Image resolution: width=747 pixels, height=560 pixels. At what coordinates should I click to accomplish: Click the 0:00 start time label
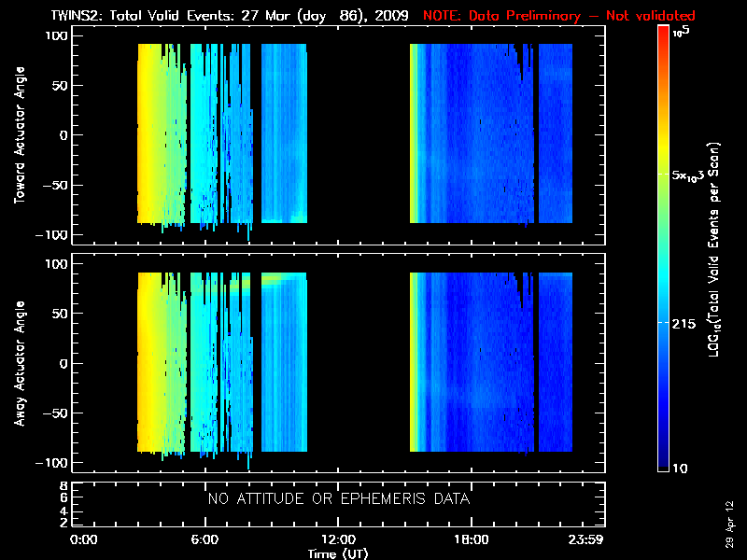[84, 539]
